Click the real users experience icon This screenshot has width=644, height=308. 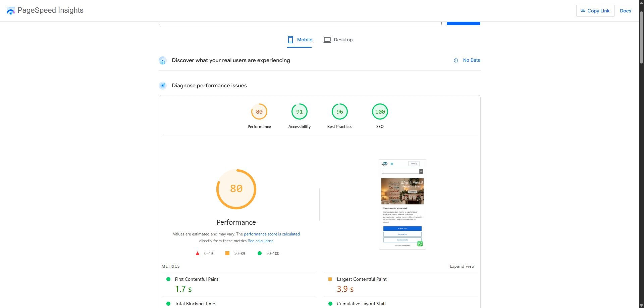coord(163,61)
